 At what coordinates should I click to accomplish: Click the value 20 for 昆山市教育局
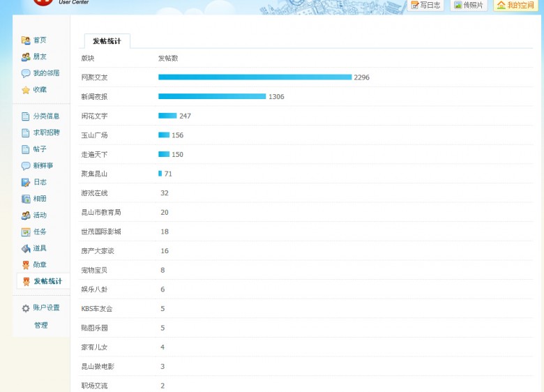pyautogui.click(x=165, y=212)
